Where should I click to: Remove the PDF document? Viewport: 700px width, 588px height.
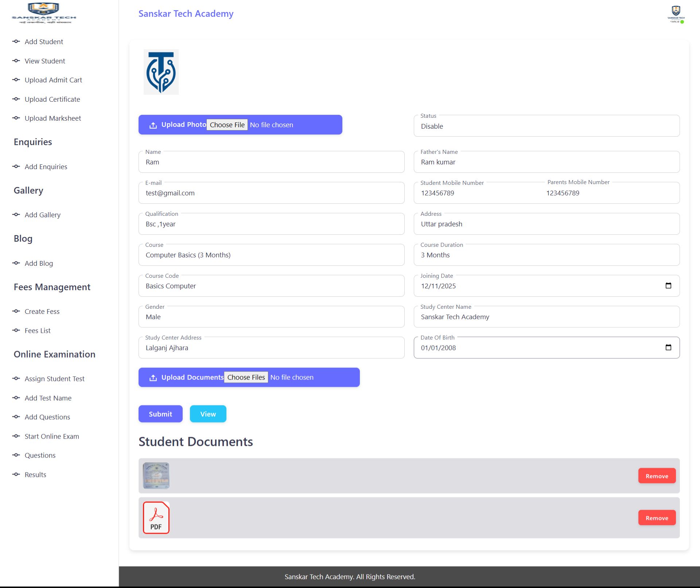tap(657, 518)
